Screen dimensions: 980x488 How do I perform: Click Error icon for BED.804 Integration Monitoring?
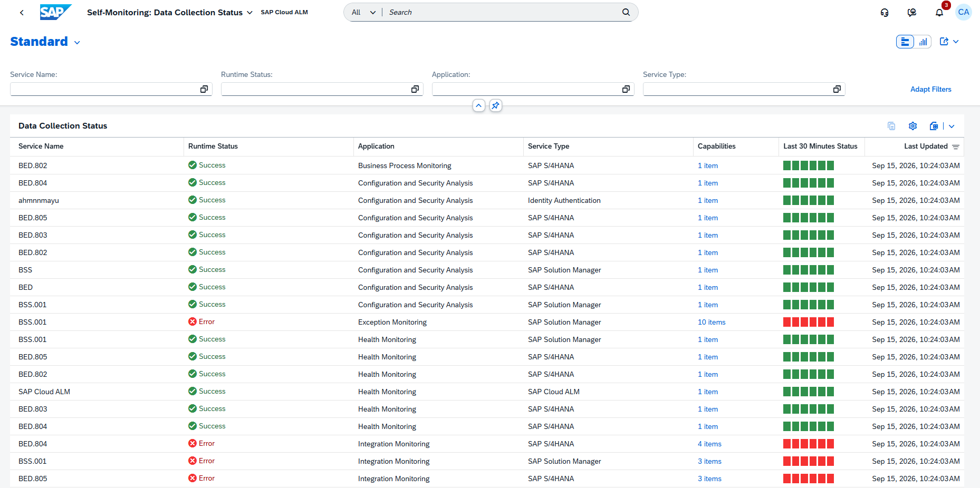pyautogui.click(x=193, y=443)
